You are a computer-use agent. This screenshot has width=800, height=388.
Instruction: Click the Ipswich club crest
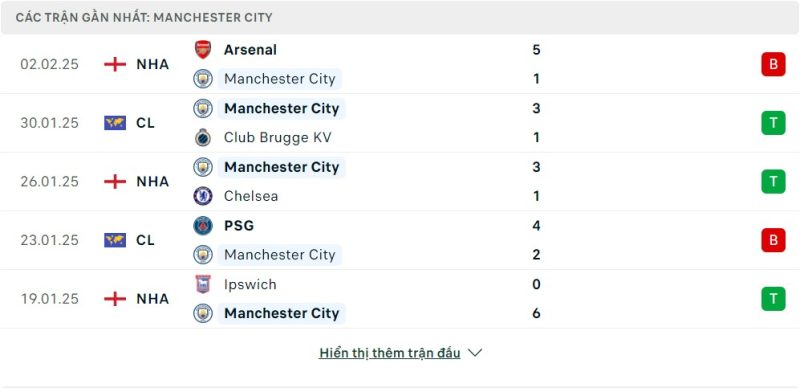(x=203, y=284)
